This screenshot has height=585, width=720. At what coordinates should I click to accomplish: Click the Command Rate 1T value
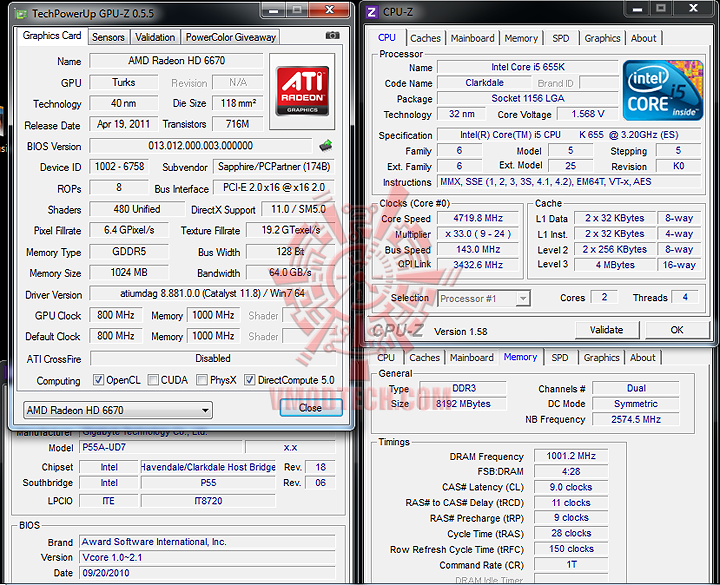click(571, 564)
